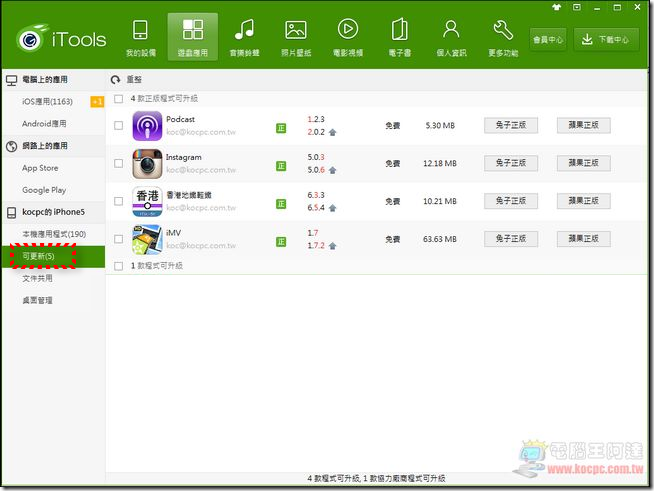The height and width of the screenshot is (491, 654).
Task: Click Apple genuine button for Instagram
Action: [584, 163]
